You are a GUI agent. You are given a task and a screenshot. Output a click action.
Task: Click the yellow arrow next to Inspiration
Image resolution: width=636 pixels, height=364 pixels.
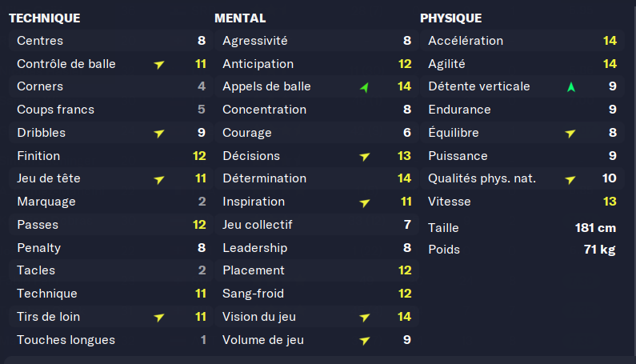tap(365, 202)
